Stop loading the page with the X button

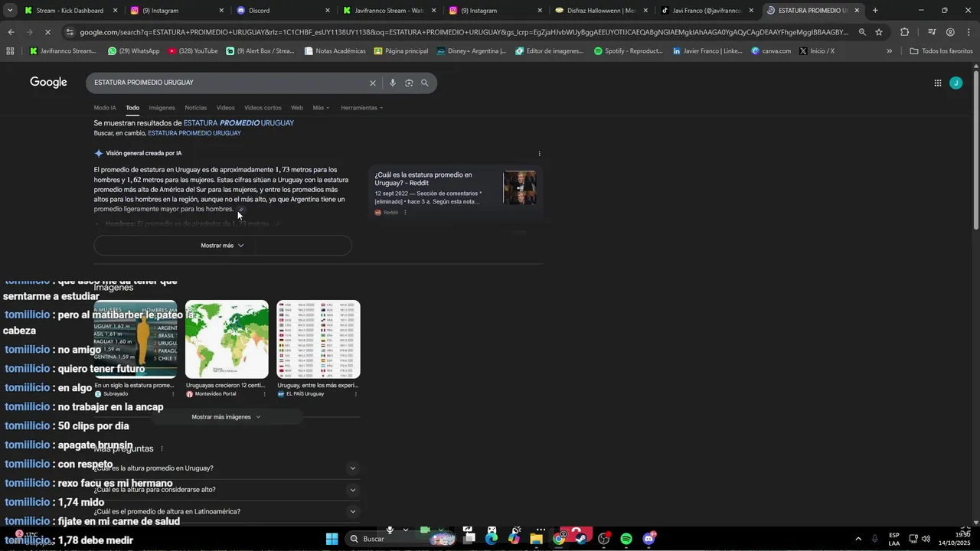point(48,32)
